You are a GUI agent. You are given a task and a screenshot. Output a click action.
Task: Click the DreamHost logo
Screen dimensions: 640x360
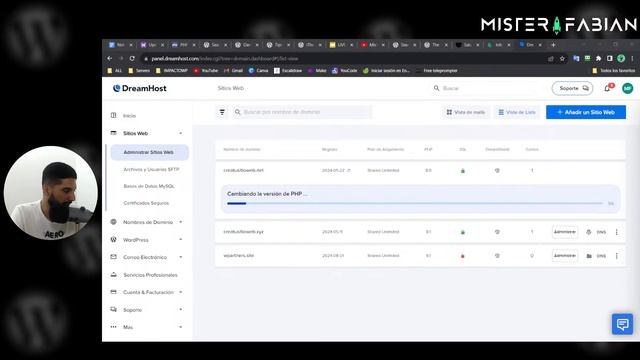pos(140,88)
